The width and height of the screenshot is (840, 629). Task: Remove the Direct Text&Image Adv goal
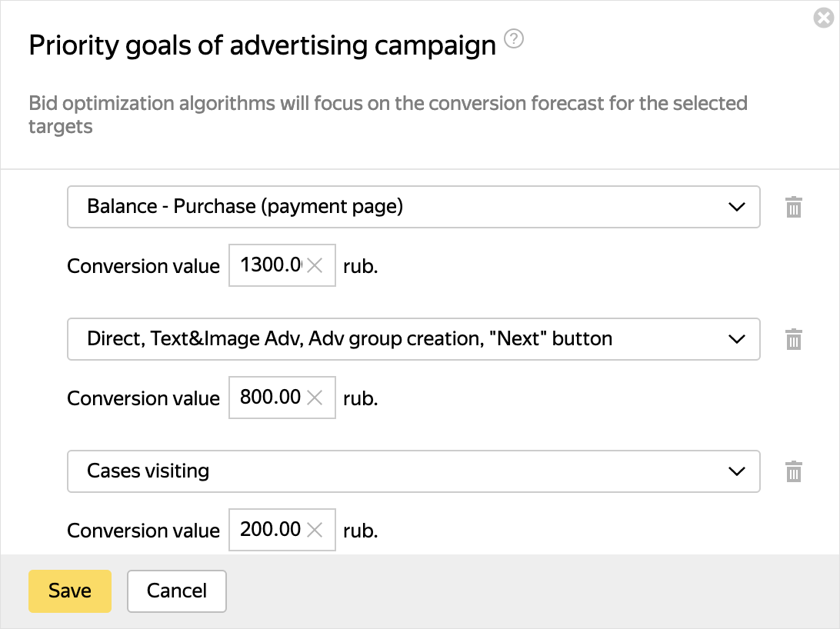[x=794, y=339]
